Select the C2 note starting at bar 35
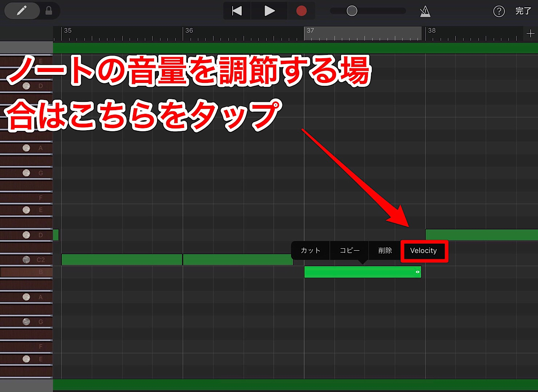 pyautogui.click(x=122, y=260)
